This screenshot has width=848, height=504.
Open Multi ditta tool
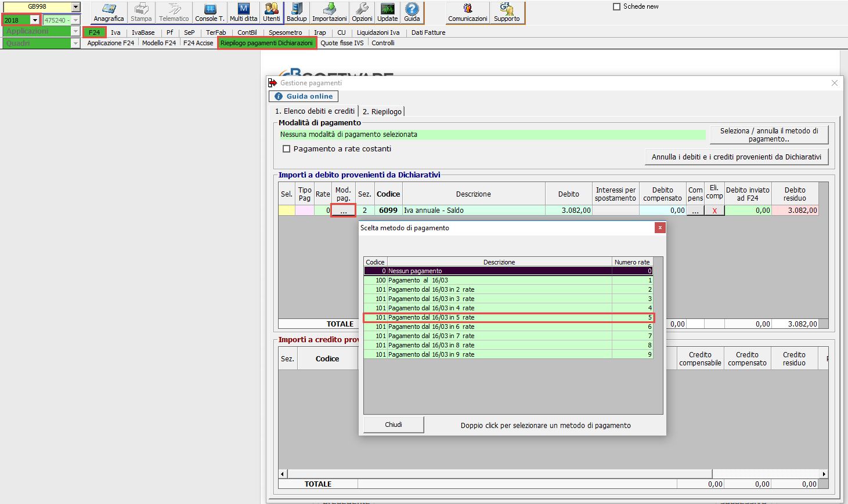(244, 12)
